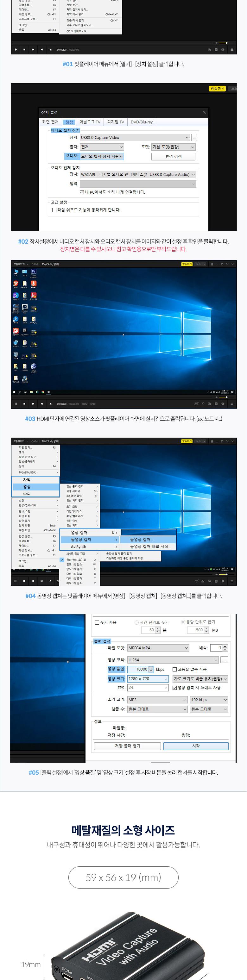Switch to the 아날로그 TV tab
The width and height of the screenshot is (247, 980).
(90, 122)
